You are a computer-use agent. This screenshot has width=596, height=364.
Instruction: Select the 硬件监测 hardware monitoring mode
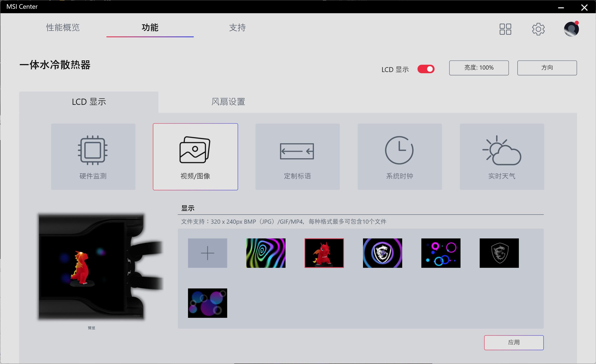93,157
